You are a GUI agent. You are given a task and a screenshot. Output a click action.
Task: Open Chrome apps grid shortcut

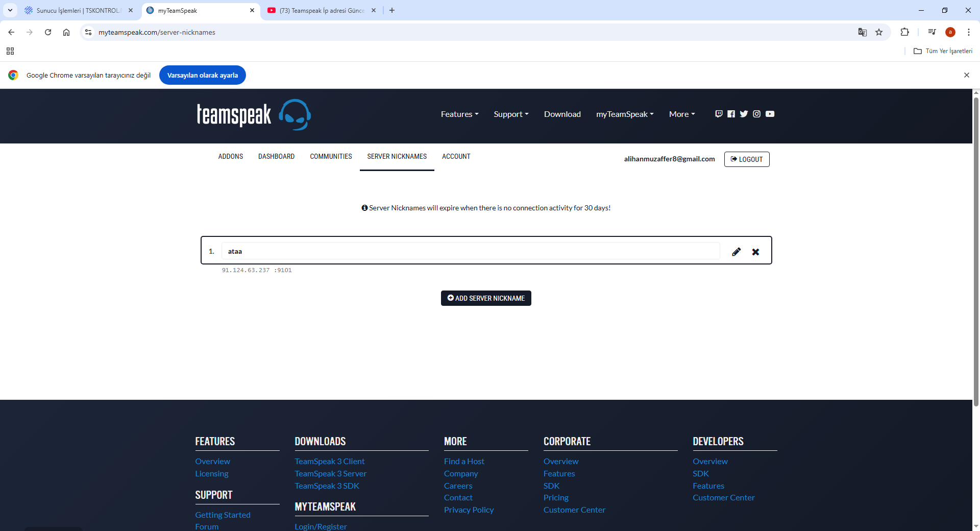pos(10,51)
